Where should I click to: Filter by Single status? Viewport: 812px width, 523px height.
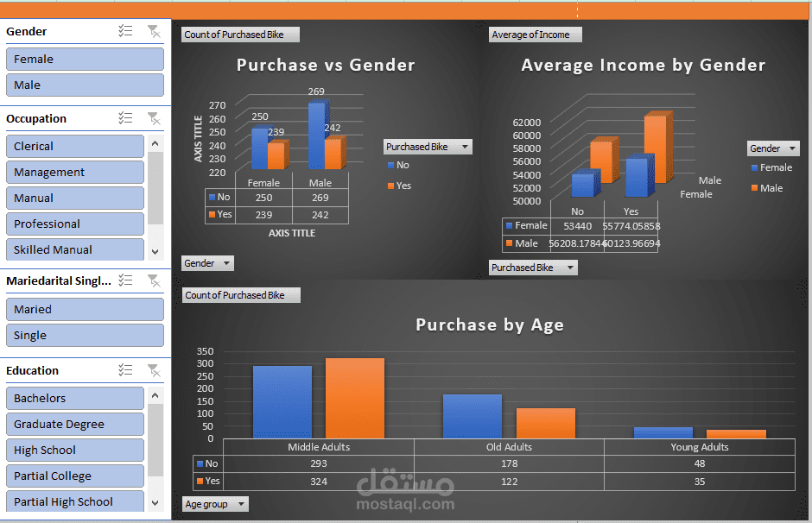coord(85,335)
